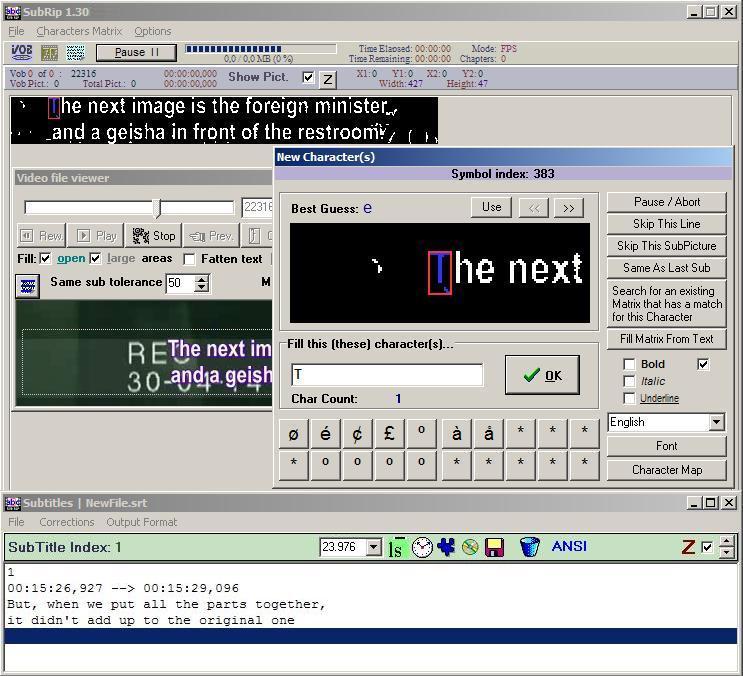Tick the Fatten text checkbox

pyautogui.click(x=190, y=259)
